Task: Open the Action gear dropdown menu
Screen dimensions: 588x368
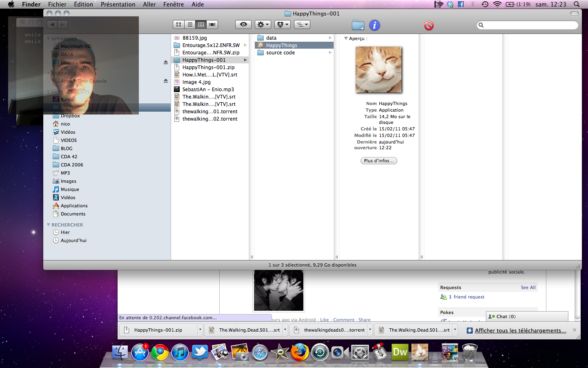Action: 263,25
